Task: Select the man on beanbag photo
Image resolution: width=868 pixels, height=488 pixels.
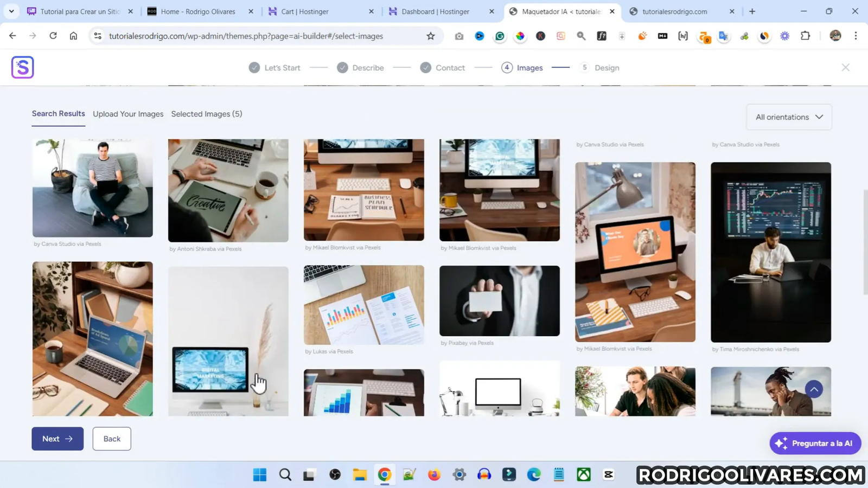Action: (93, 188)
